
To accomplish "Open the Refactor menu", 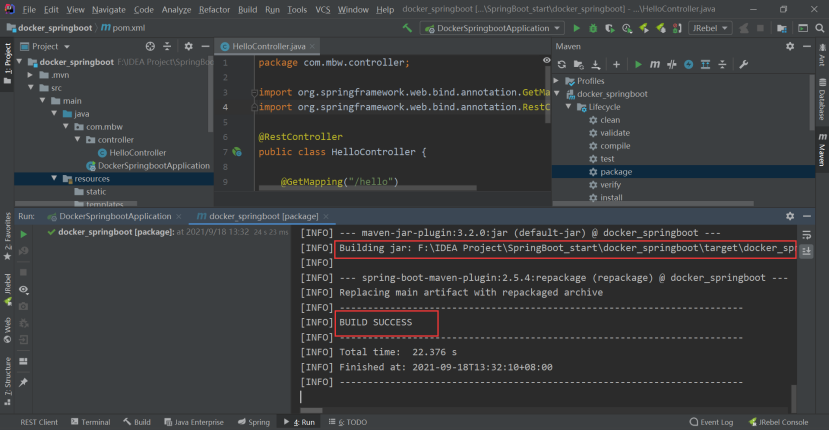I will (214, 10).
